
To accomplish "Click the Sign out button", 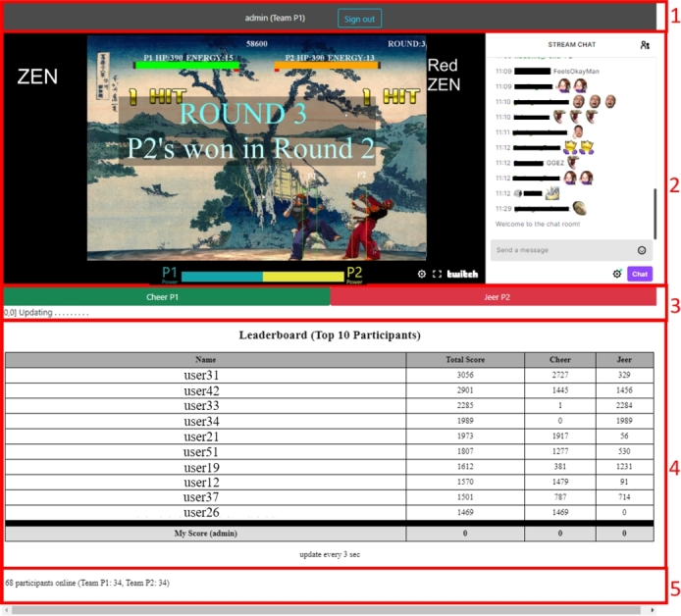I will (359, 19).
